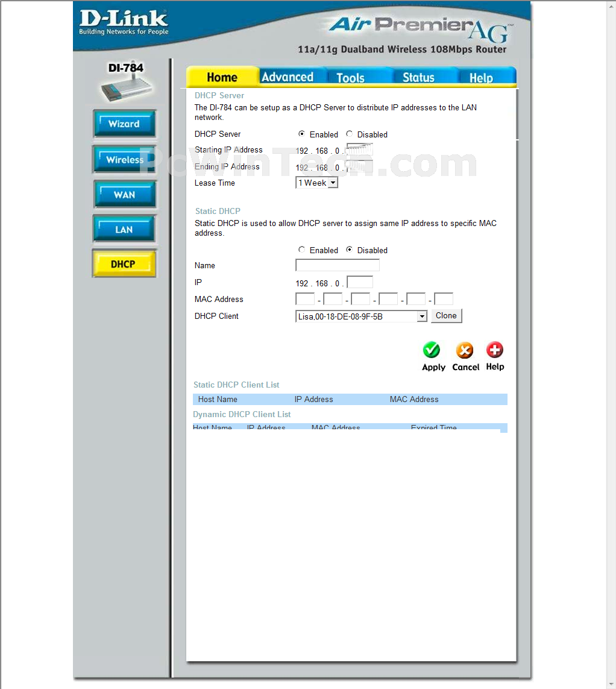Click the orange Cancel X icon

465,350
